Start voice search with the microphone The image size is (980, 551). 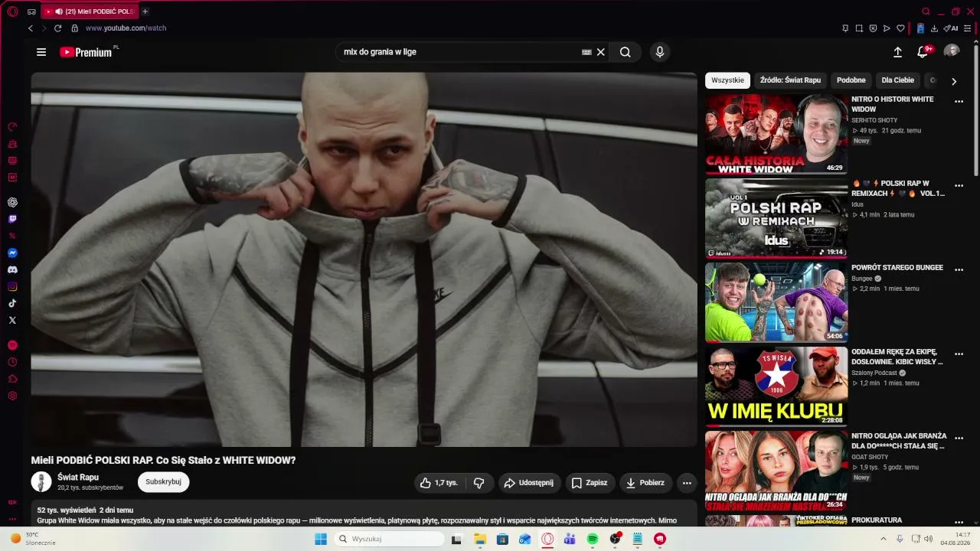[660, 52]
